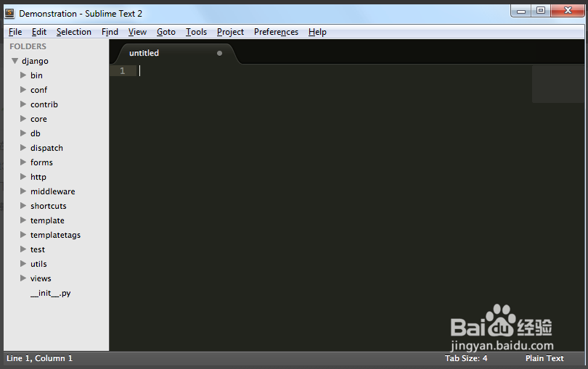Expand the templatetags folder arrow

tap(23, 235)
